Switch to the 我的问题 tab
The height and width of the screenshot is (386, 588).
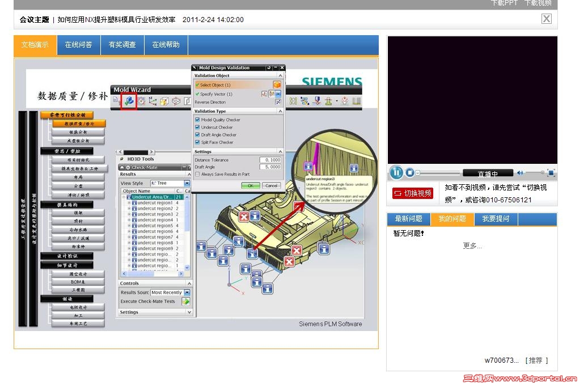click(452, 219)
